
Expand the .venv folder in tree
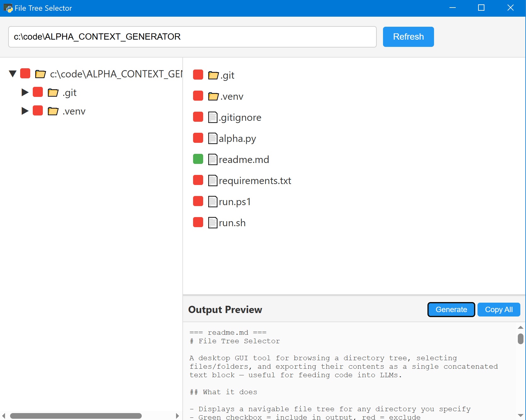pyautogui.click(x=25, y=111)
